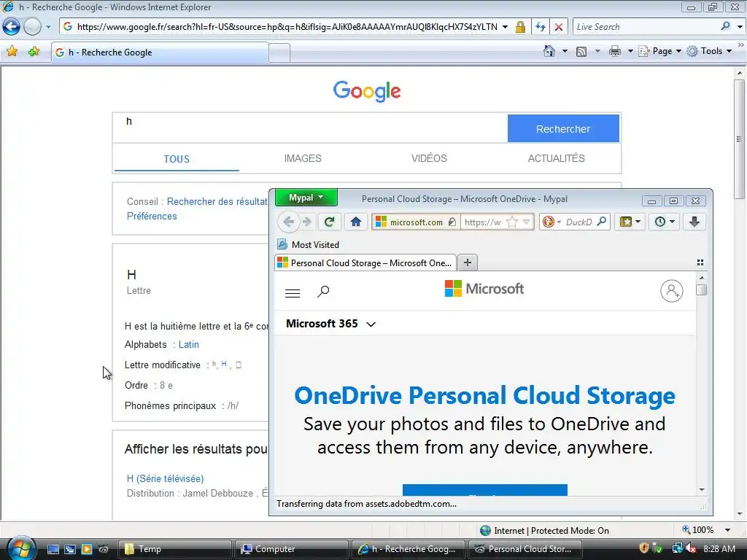Click the Internet Explorer forward arrow button
Viewport: 747px width, 560px height.
point(32,27)
